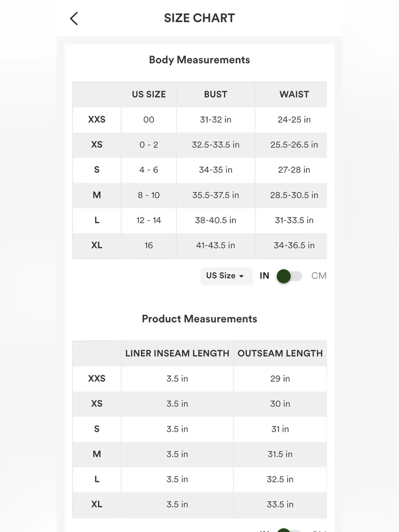Select the XXS row in Body Measurements
The width and height of the screenshot is (399, 532).
click(x=199, y=120)
